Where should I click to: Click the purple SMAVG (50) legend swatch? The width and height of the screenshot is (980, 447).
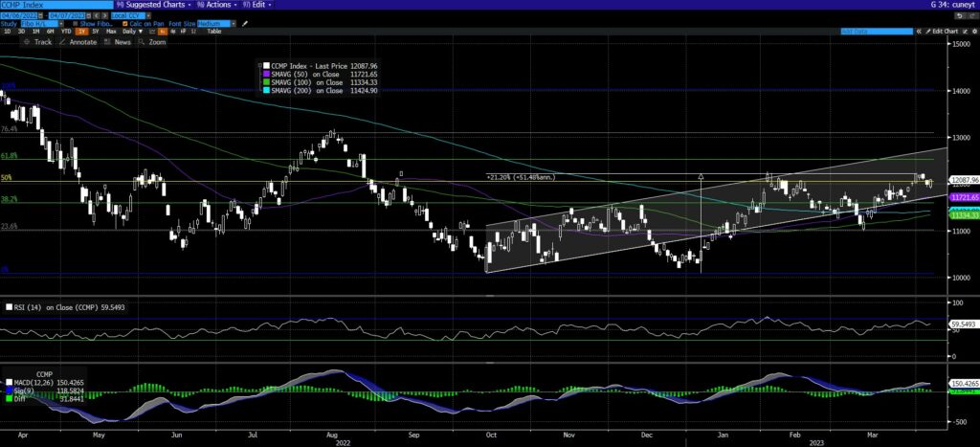267,76
